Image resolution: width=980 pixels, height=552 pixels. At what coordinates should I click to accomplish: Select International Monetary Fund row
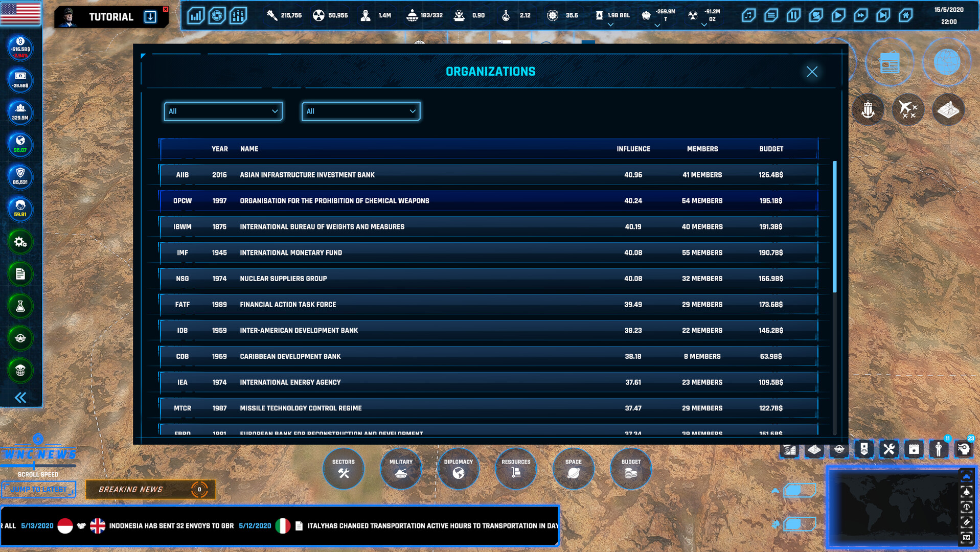tap(489, 252)
